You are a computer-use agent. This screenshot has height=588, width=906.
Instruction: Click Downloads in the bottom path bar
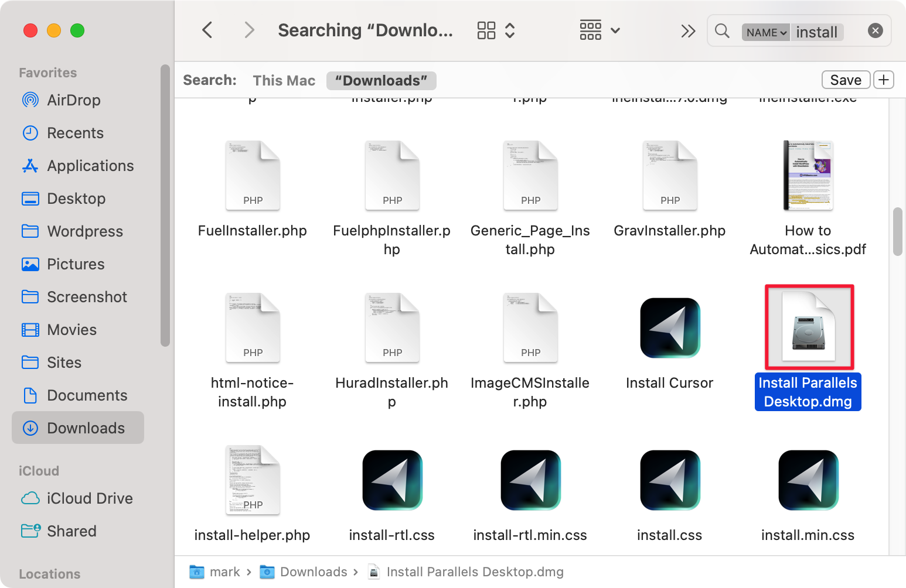tap(313, 572)
